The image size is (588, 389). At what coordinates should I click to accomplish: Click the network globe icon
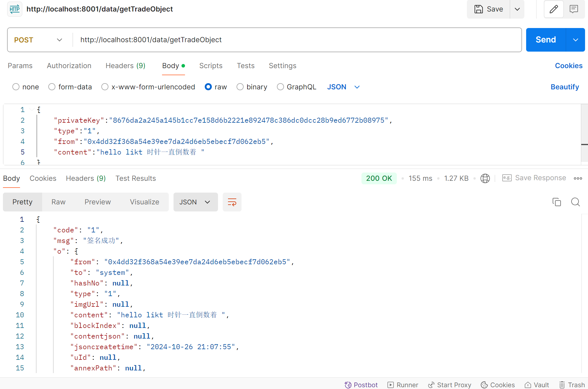pos(485,178)
